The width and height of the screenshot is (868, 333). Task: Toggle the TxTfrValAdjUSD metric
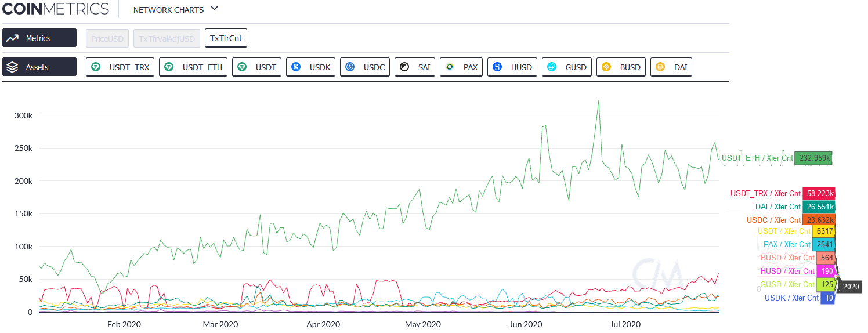(167, 38)
